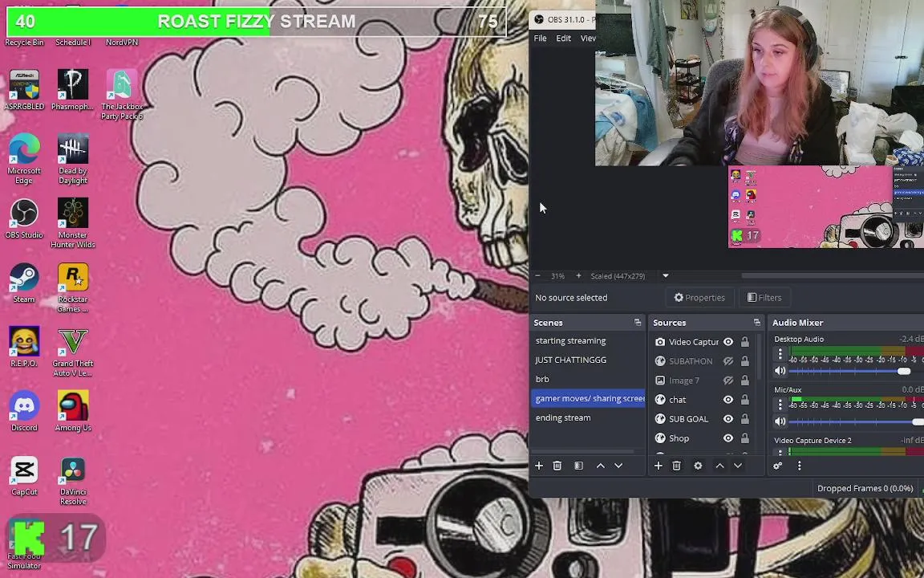Show the Image 7 source
Image resolution: width=924 pixels, height=578 pixels.
tap(728, 381)
